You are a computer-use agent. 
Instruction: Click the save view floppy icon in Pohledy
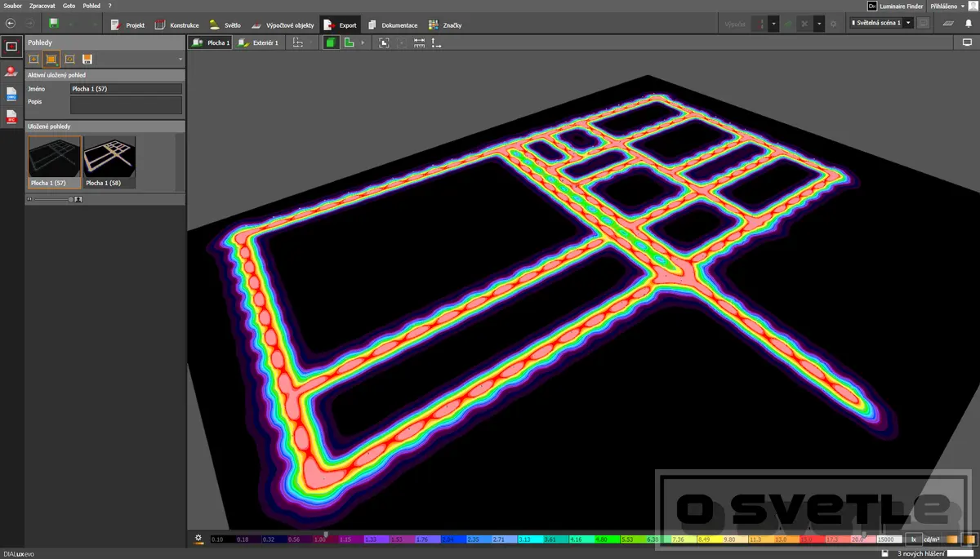(x=87, y=59)
